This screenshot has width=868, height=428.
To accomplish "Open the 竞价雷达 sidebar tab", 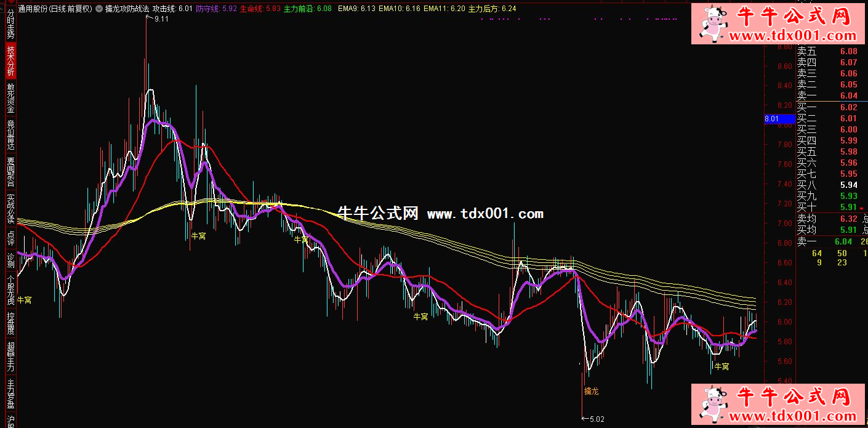I will coord(10,135).
